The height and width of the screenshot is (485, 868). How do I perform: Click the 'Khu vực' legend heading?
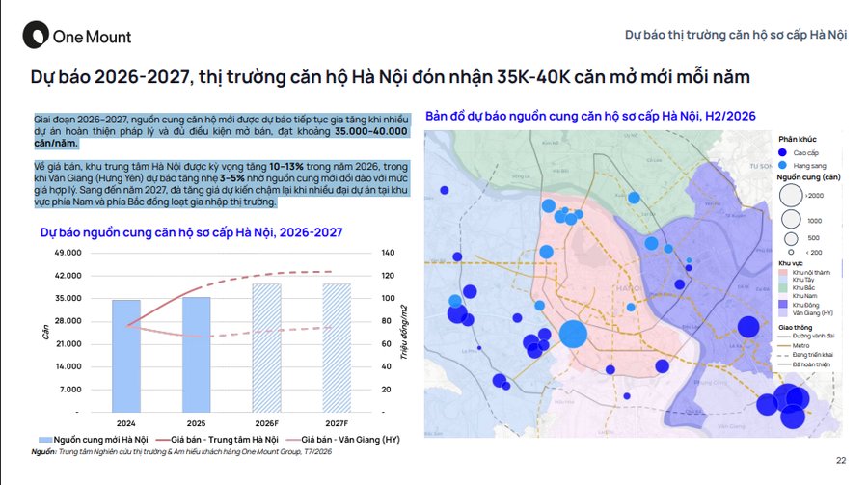[791, 263]
